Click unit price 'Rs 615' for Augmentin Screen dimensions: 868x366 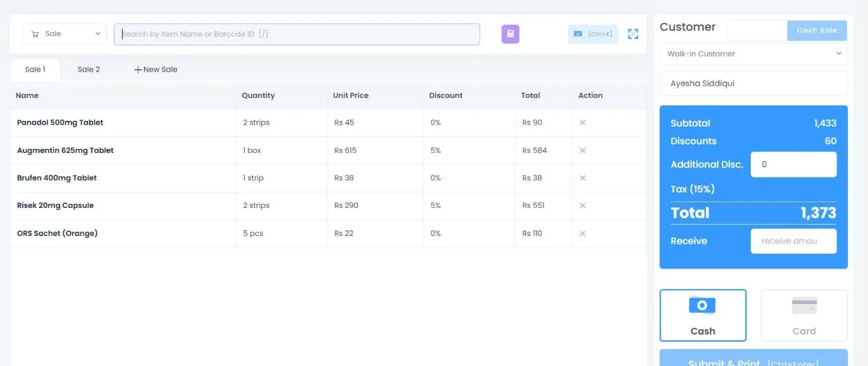345,151
